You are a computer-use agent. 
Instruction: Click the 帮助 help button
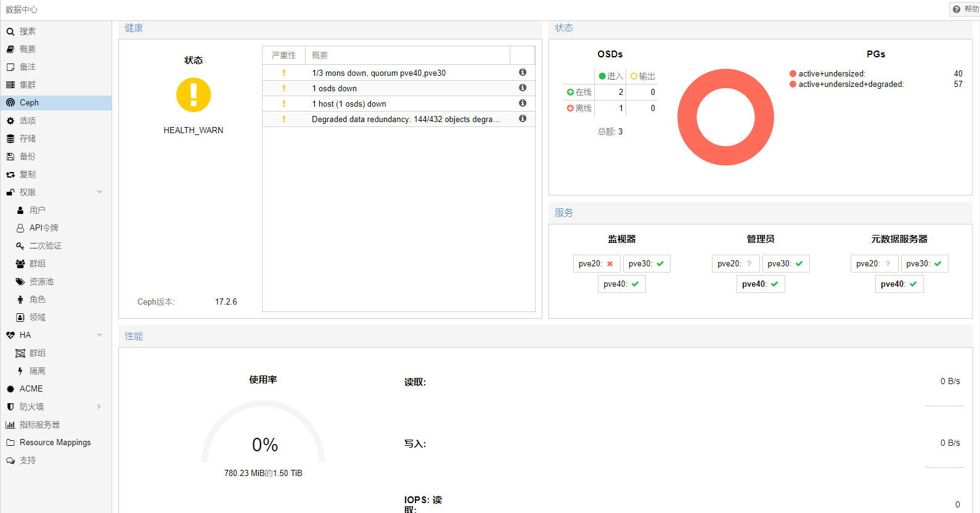965,9
